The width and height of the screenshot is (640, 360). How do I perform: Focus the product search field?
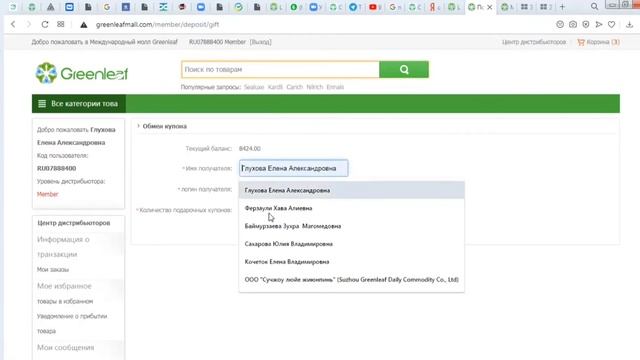[x=280, y=69]
